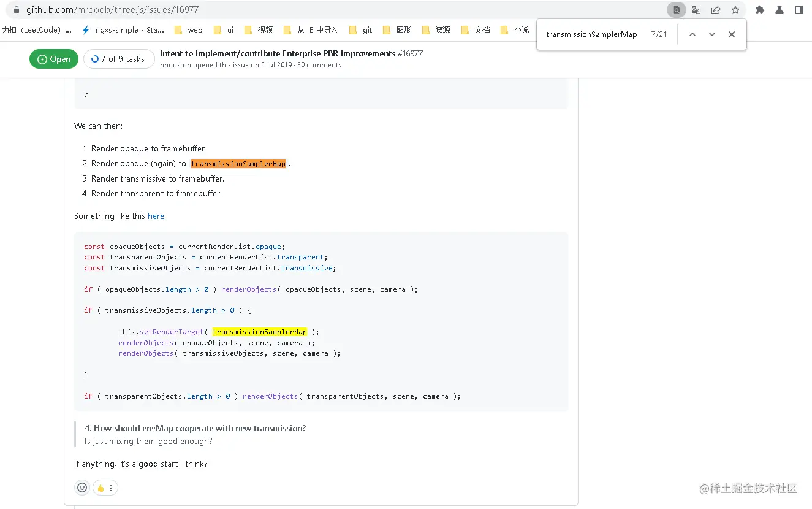This screenshot has height=509, width=812.
Task: Click bhouston author name in header
Action: click(175, 65)
